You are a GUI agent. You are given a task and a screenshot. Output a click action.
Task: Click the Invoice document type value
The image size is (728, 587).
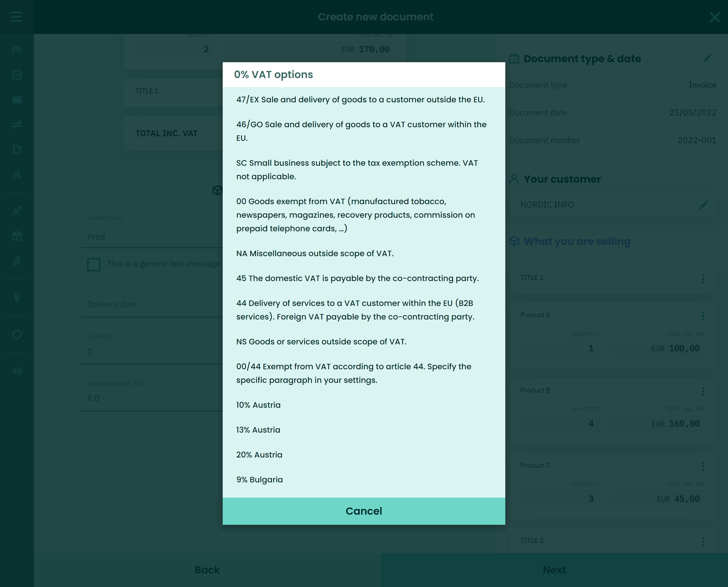coord(702,85)
